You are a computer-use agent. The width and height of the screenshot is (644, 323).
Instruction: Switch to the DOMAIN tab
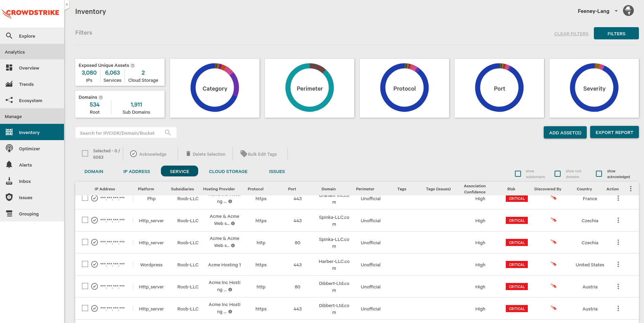[x=94, y=171]
